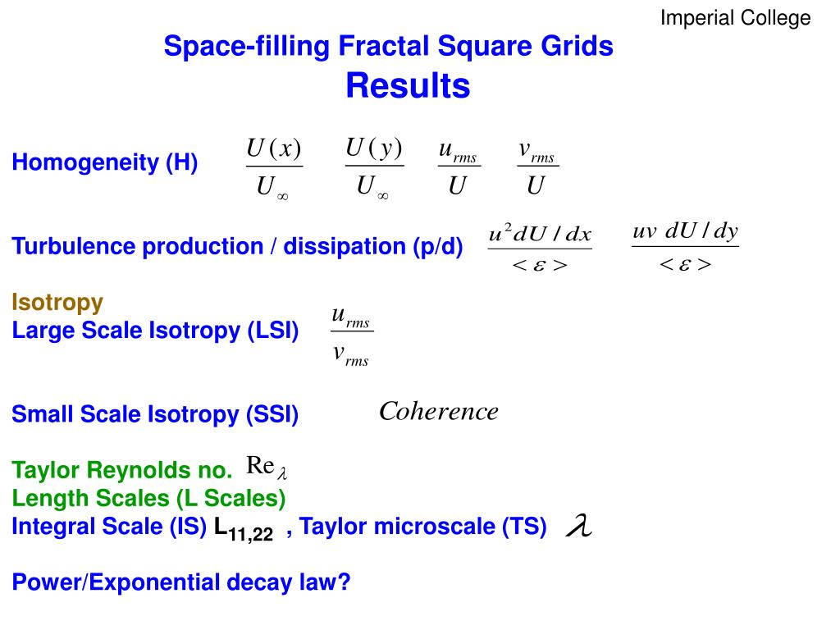Click the 'Imperial College' text
Image resolution: width=840 pixels, height=630 pixels.
click(x=735, y=18)
